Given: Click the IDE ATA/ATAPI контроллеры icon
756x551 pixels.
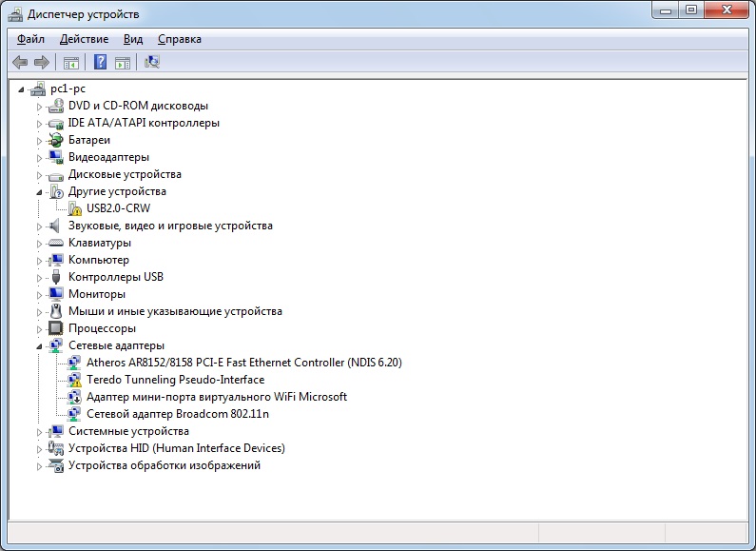Looking at the screenshot, I should [56, 123].
